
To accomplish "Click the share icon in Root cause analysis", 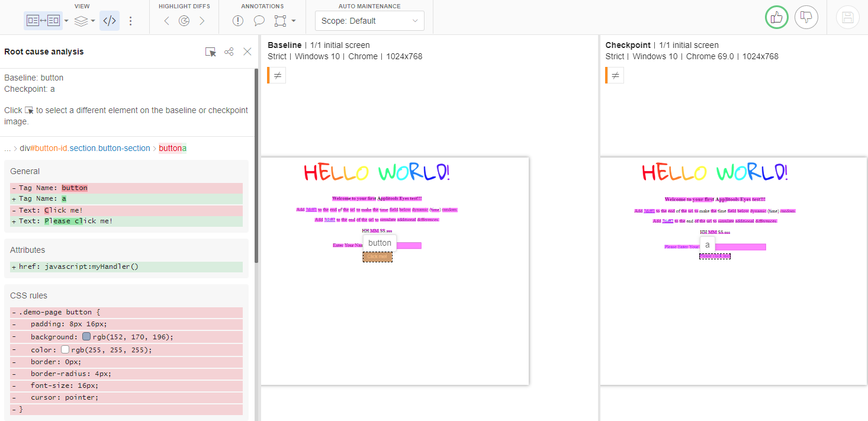I will (229, 52).
